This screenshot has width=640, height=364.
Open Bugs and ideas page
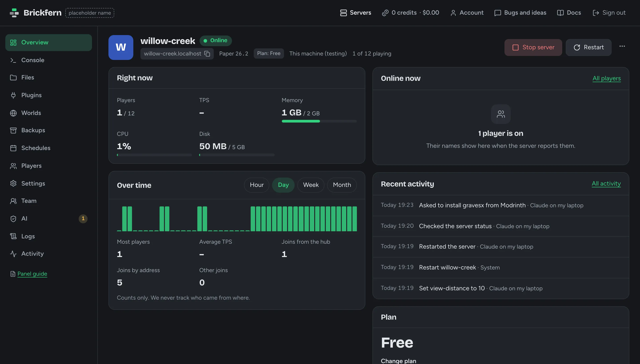520,13
